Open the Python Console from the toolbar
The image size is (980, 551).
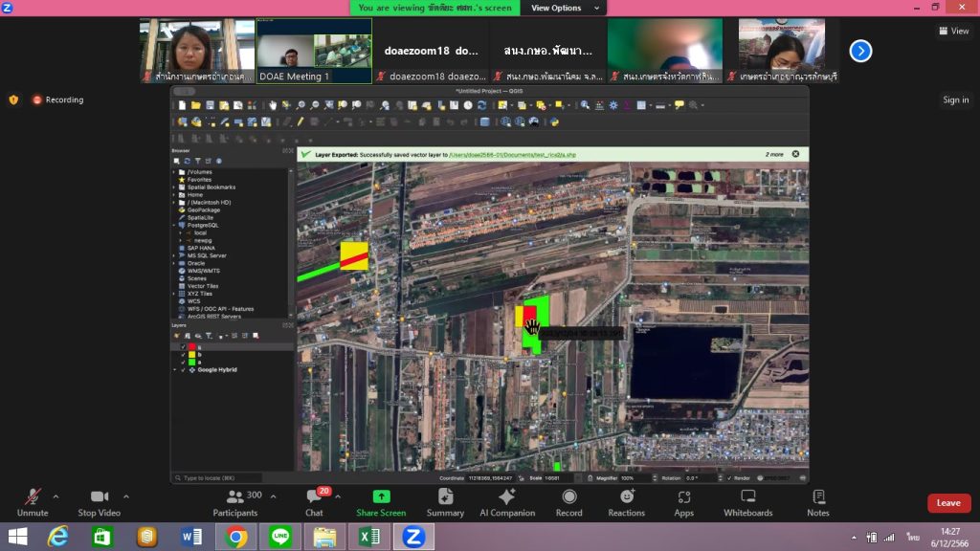[x=554, y=121]
